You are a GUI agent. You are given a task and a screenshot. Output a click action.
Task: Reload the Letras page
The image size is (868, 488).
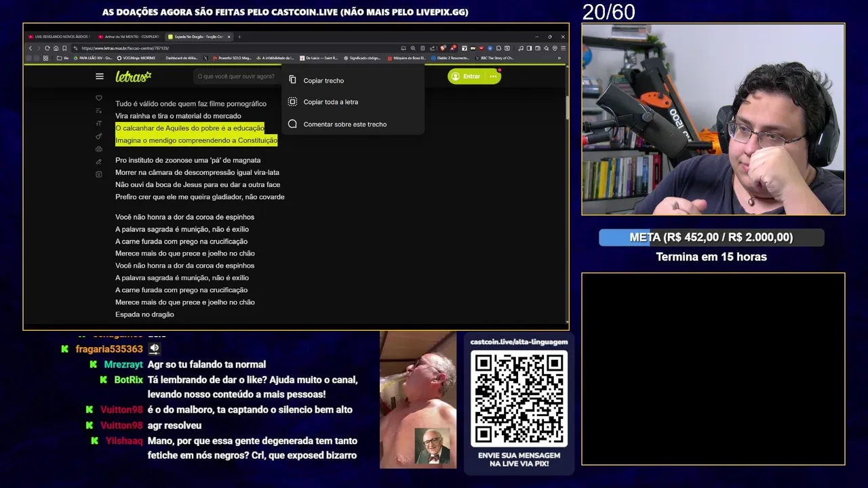click(x=47, y=48)
